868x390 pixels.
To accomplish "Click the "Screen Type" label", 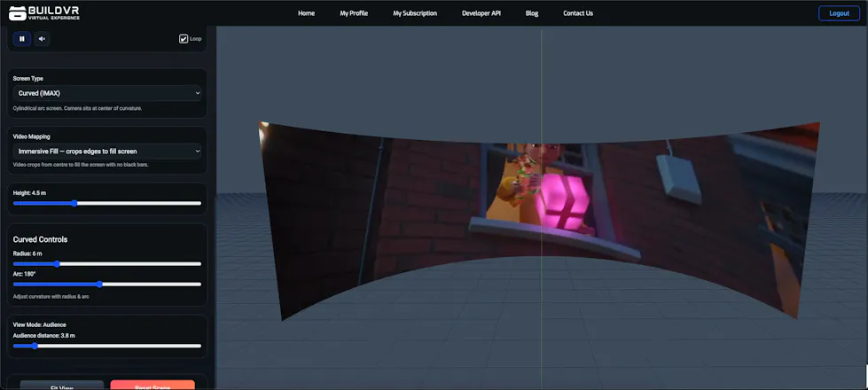I will (x=28, y=79).
